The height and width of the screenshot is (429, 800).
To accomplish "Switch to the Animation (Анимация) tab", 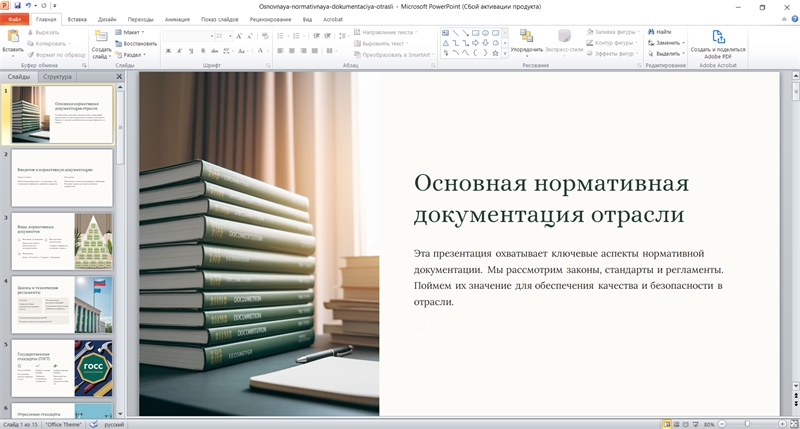I will pyautogui.click(x=177, y=19).
